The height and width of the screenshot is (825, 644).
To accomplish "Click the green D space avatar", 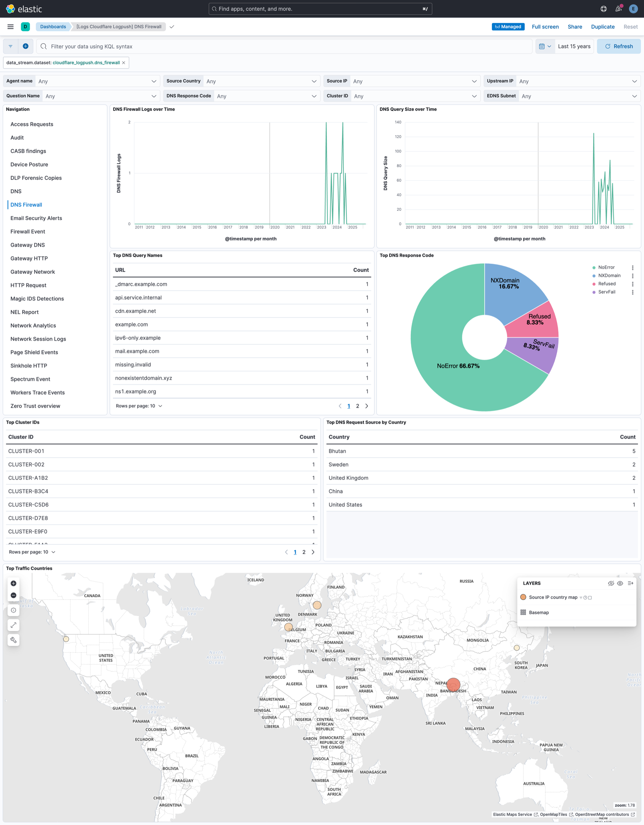I will (x=25, y=27).
